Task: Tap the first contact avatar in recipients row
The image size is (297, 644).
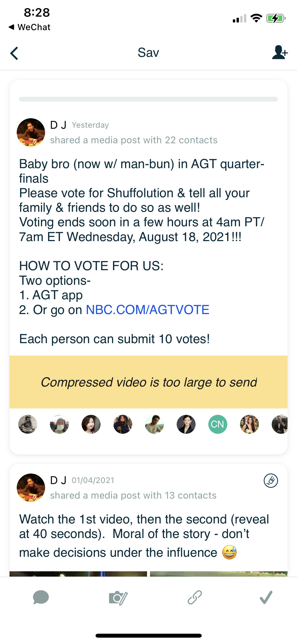Action: (28, 424)
